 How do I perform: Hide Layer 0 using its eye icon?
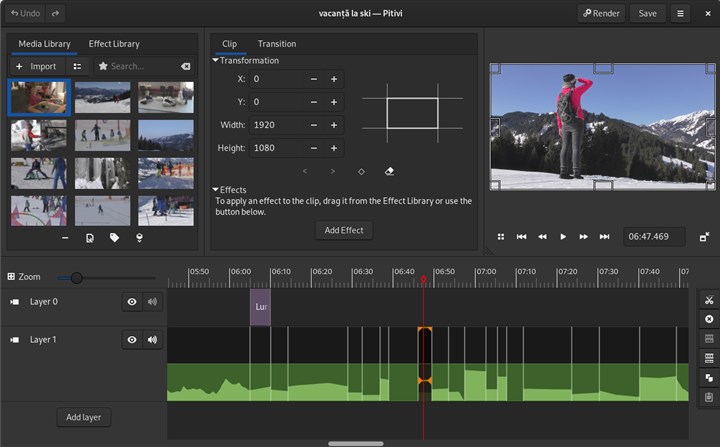(132, 302)
